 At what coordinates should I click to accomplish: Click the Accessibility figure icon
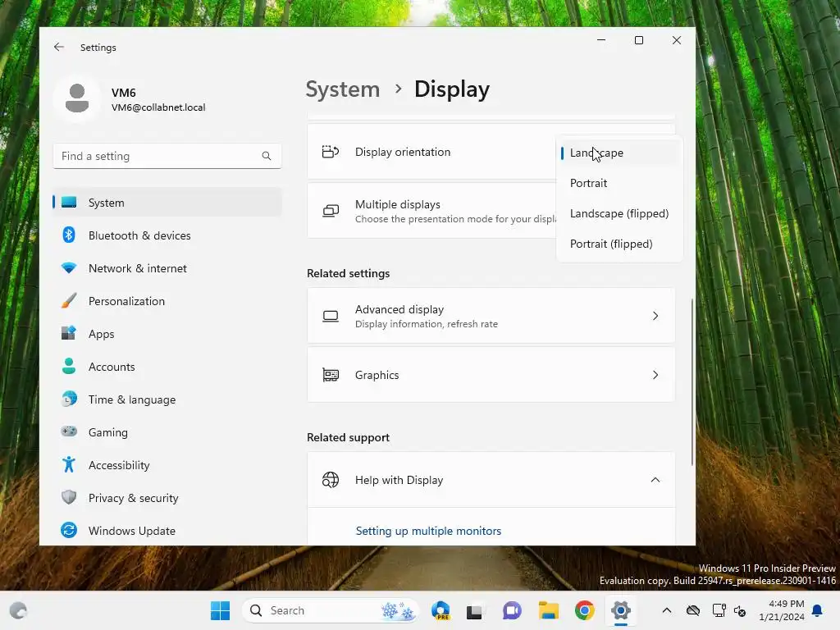[69, 464]
